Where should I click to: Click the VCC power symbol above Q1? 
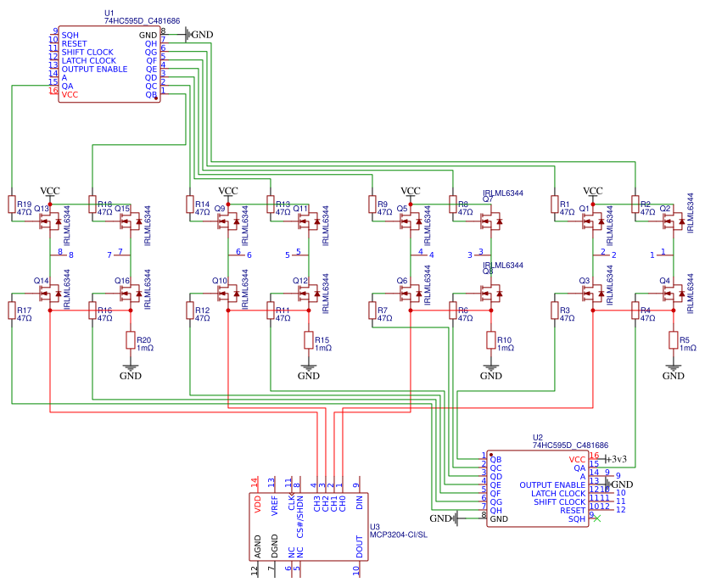coord(593,191)
